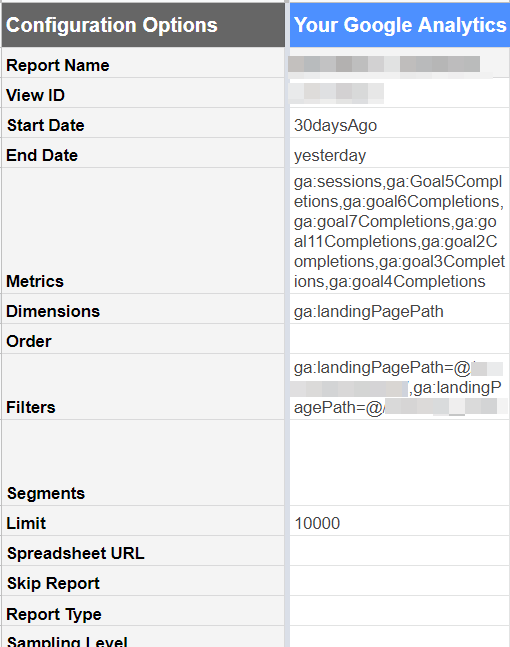The width and height of the screenshot is (510, 647).
Task: Click the Report Name label cell
Action: (x=143, y=63)
